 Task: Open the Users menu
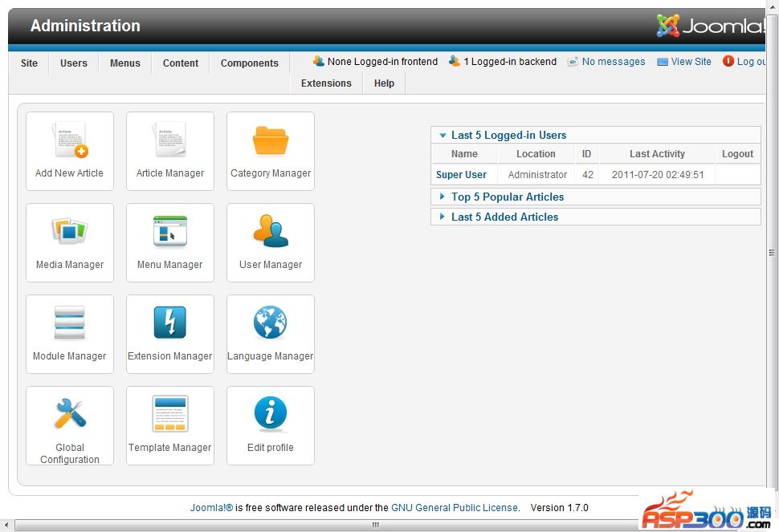(x=74, y=63)
